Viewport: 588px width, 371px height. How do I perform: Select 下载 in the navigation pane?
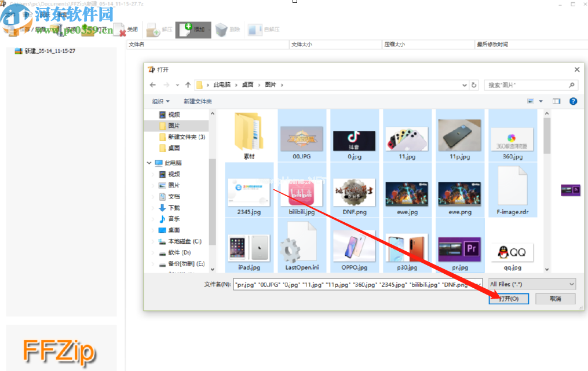click(174, 208)
